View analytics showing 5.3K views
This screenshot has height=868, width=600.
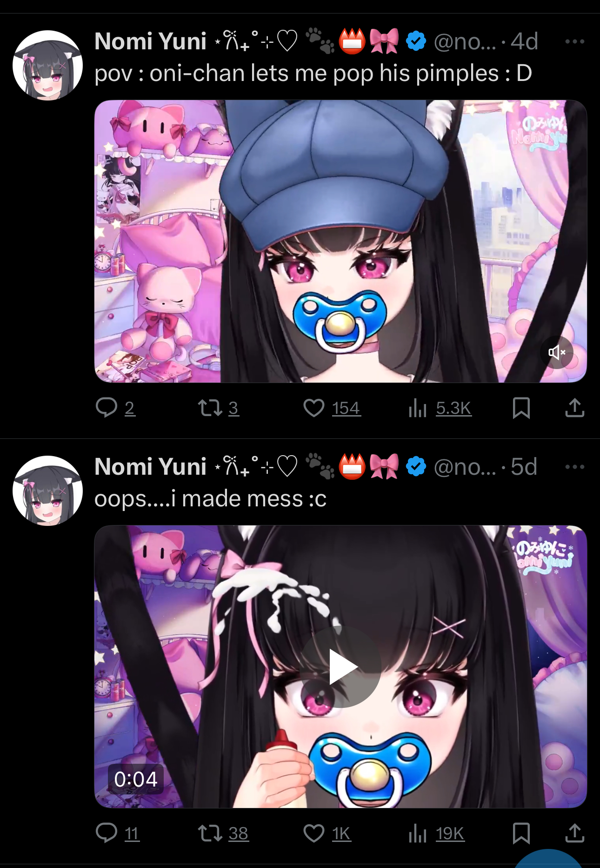[440, 408]
